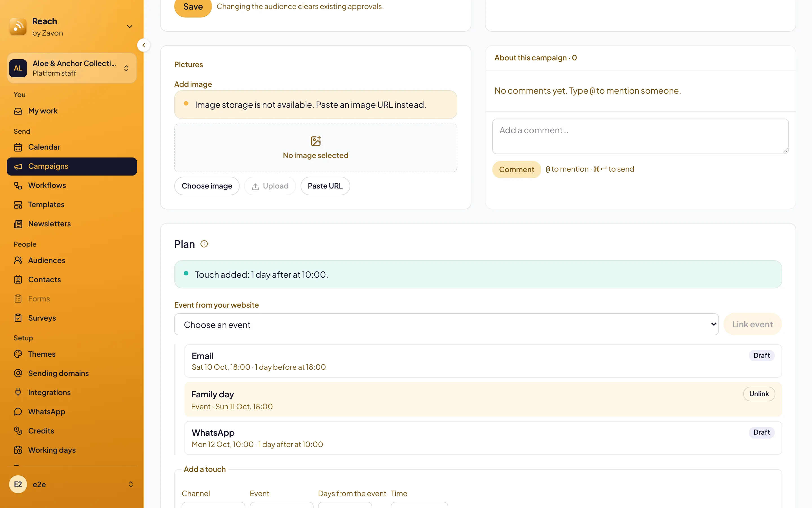Click the No image selected drop zone
This screenshot has height=508, width=812.
coord(316,148)
